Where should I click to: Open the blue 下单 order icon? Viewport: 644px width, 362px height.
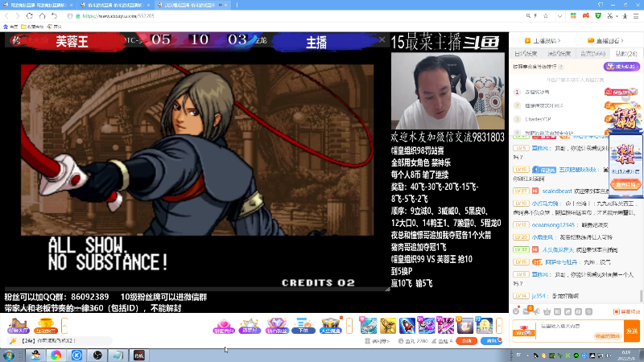[x=303, y=326]
